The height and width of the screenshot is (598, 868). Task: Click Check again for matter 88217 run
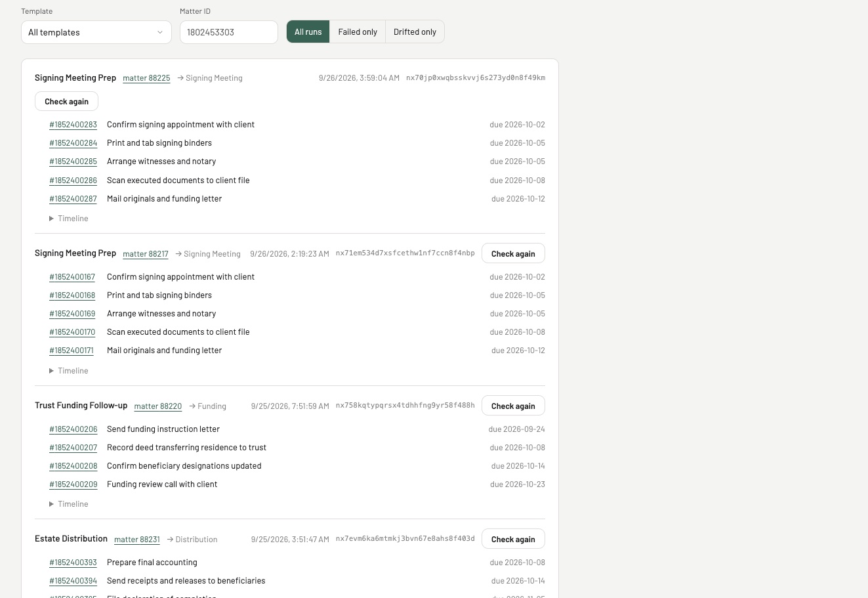pos(513,253)
